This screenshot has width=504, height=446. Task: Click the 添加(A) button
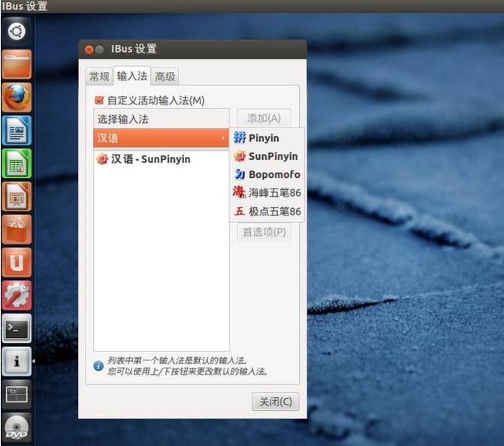(x=264, y=118)
